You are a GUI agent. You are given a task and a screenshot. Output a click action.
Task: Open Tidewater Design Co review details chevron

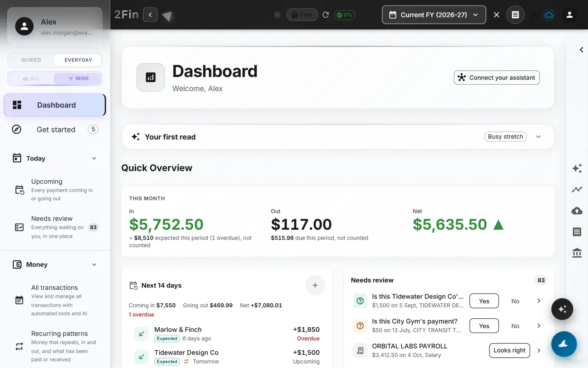tap(539, 301)
